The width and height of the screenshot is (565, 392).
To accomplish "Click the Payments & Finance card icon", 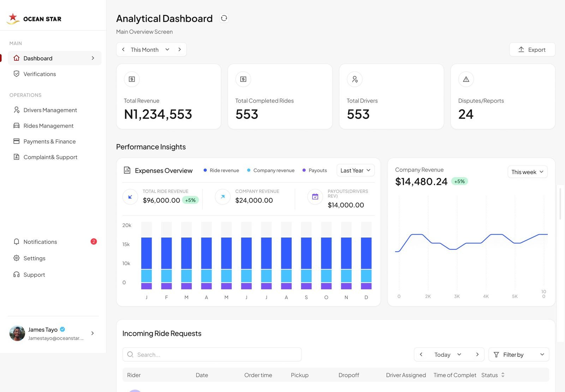I will pos(16,141).
